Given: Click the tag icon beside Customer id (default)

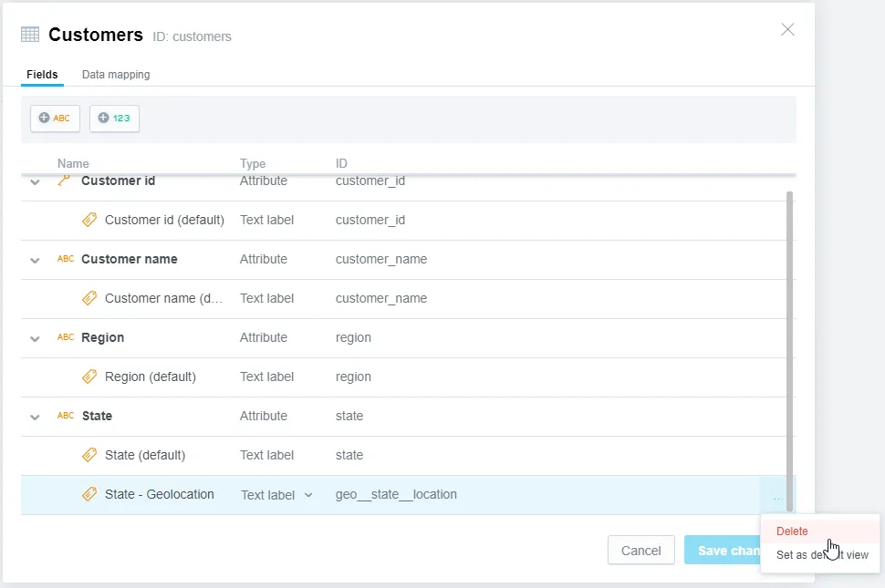Looking at the screenshot, I should (88, 220).
